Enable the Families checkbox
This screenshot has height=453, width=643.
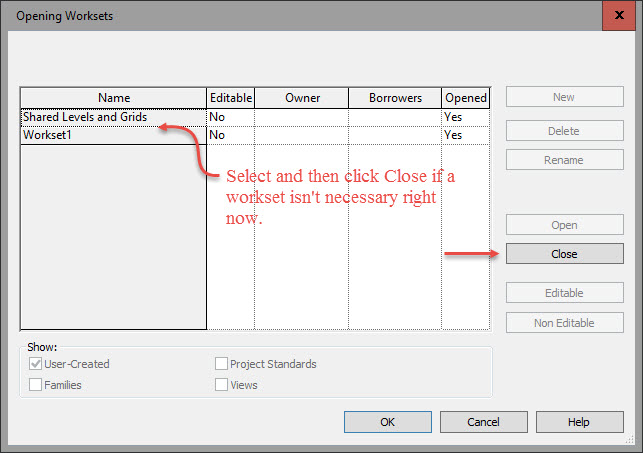(x=35, y=385)
